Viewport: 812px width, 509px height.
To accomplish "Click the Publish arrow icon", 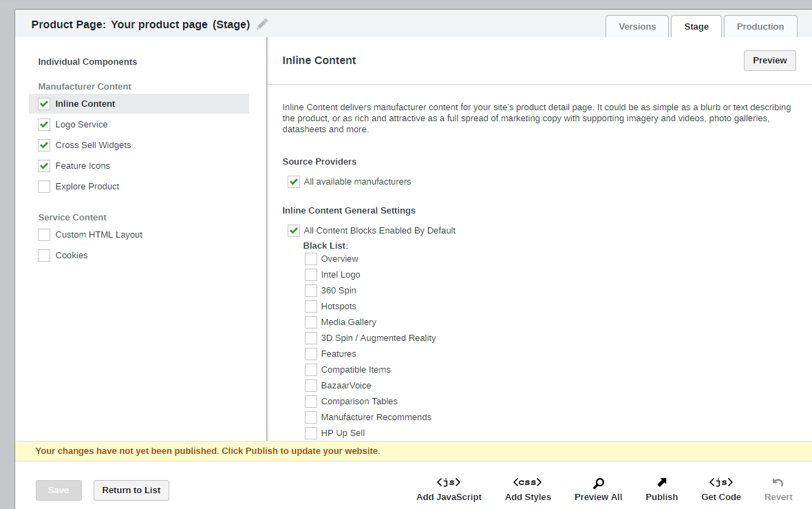I will [x=661, y=483].
